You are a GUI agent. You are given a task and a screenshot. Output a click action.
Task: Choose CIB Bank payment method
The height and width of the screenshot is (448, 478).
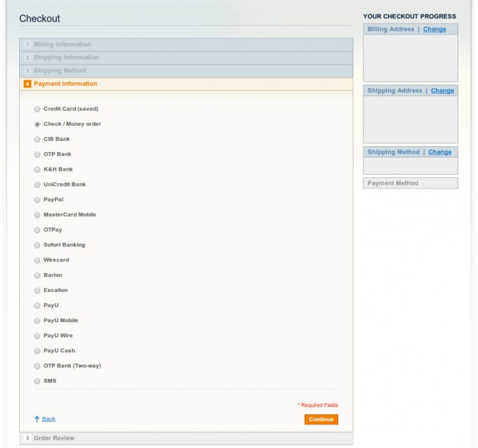tap(37, 139)
